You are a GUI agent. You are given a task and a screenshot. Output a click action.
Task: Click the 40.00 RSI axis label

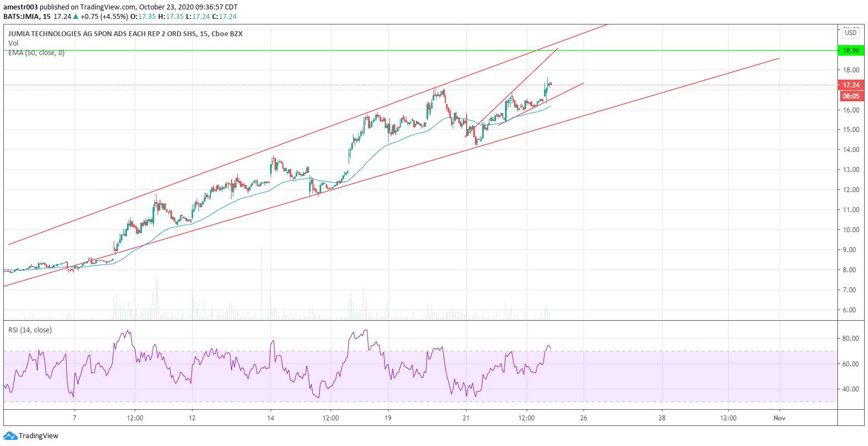(850, 389)
